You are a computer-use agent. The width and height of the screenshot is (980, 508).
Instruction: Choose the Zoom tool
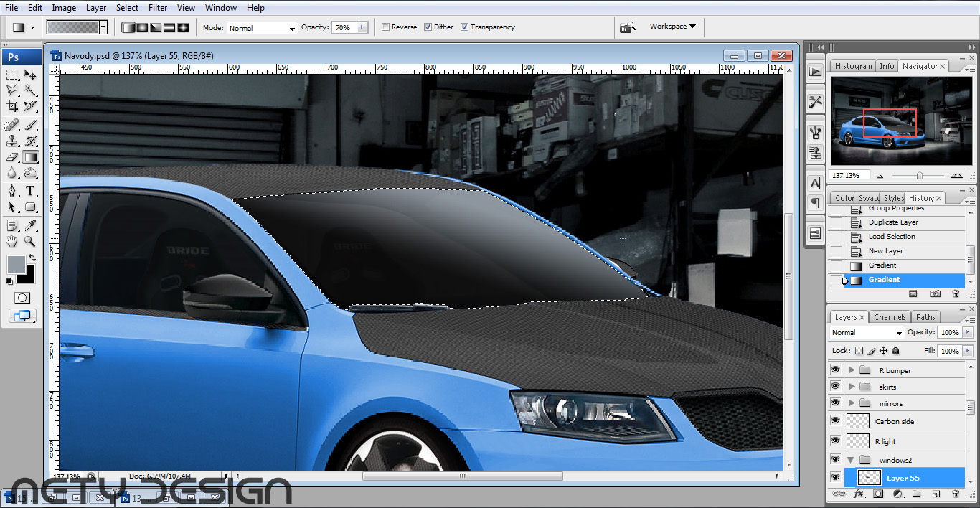30,242
